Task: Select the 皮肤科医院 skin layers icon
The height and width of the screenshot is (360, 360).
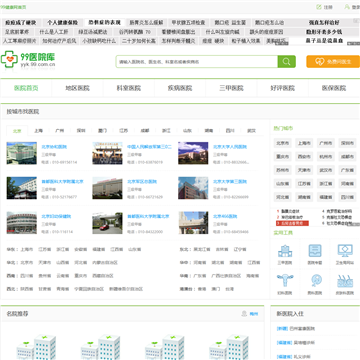Action: point(345,281)
